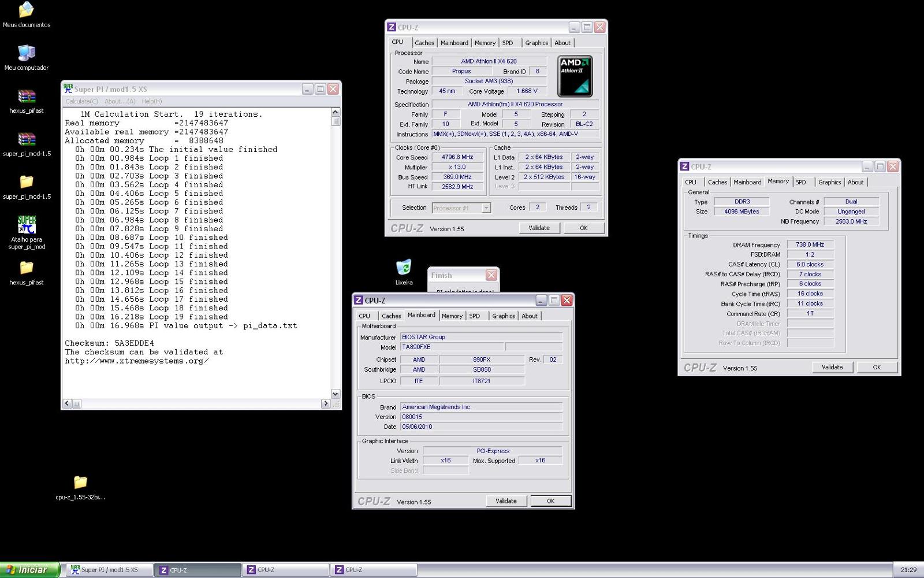Viewport: 924px width, 578px height.
Task: Click OK in Memory CPU-Z window
Action: 877,367
